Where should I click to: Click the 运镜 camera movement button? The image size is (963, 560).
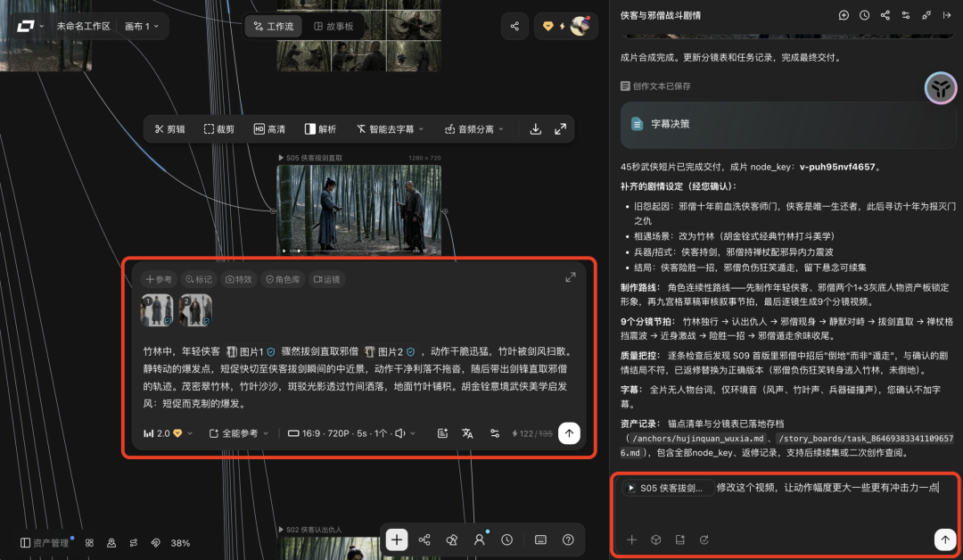click(326, 279)
